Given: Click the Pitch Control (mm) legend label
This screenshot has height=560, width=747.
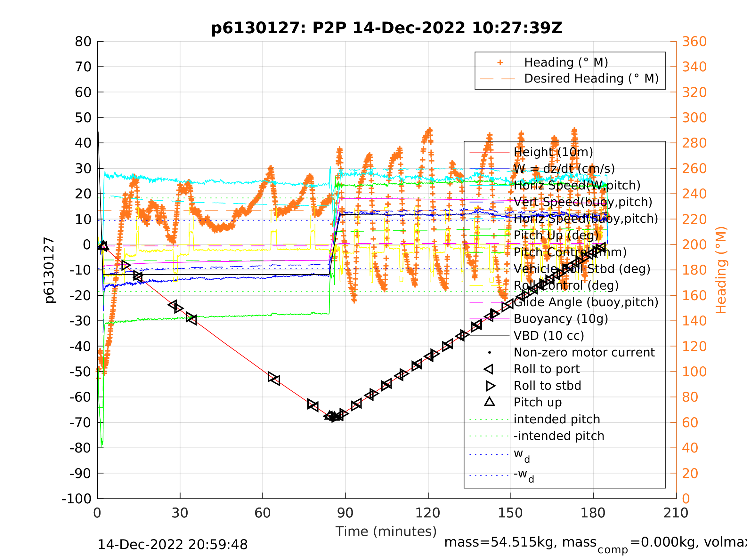Looking at the screenshot, I should click(570, 252).
